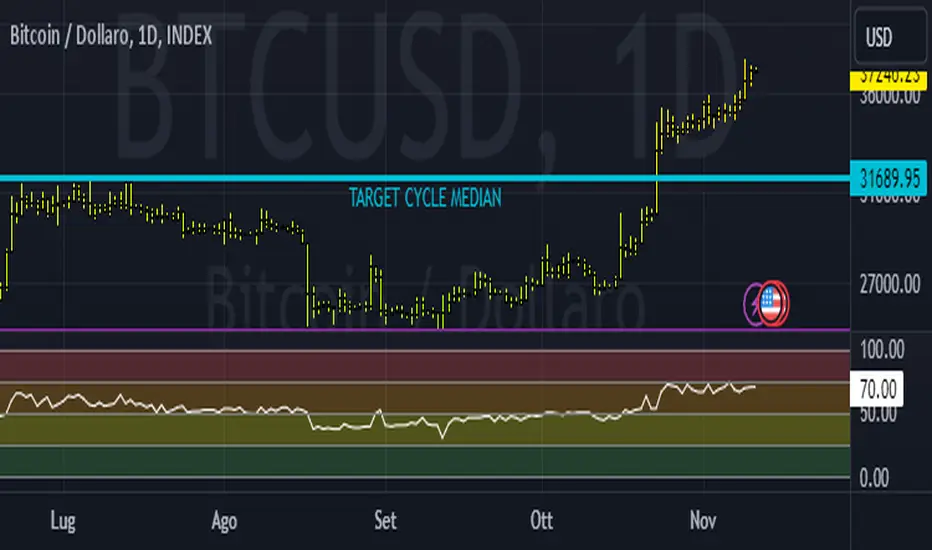Viewport: 932px width, 550px height.
Task: Click the 70.00 RSI value label
Action: point(877,389)
